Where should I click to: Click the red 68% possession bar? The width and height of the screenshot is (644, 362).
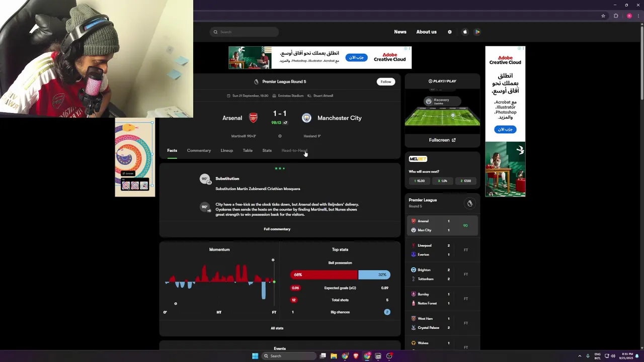(324, 275)
